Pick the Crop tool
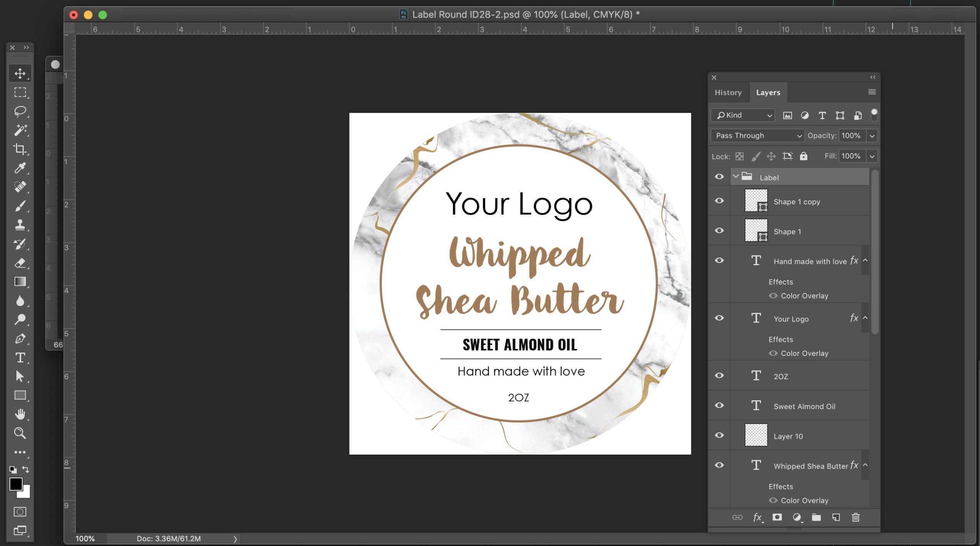980x546 pixels. tap(20, 149)
